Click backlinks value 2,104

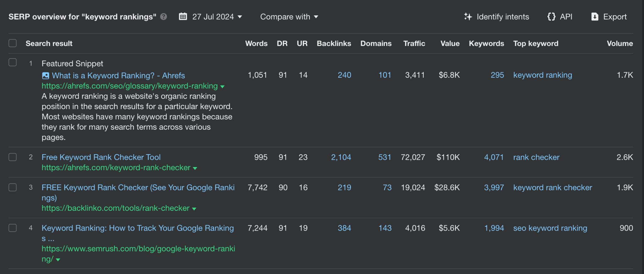click(341, 157)
